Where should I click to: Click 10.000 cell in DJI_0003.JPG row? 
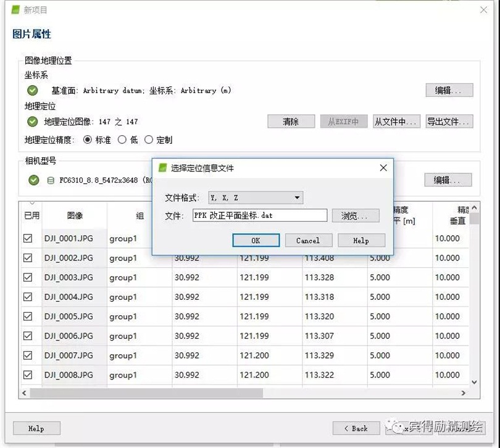coord(451,278)
